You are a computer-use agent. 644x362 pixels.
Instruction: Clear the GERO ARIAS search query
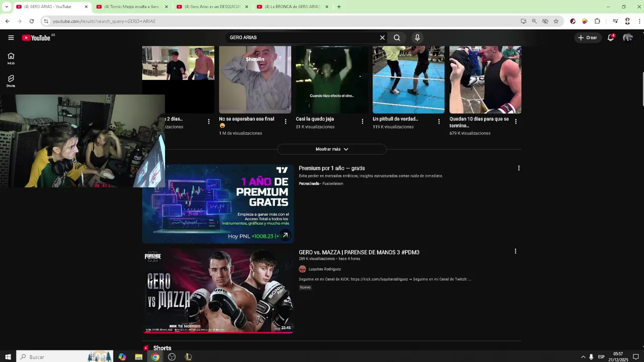click(x=382, y=38)
